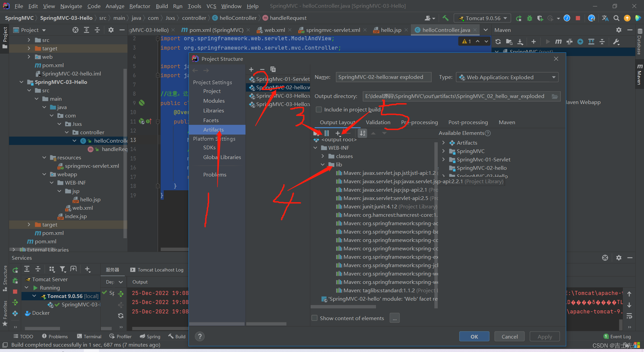This screenshot has height=352, width=644.
Task: Select Modules in Project Settings list
Action: click(x=214, y=101)
